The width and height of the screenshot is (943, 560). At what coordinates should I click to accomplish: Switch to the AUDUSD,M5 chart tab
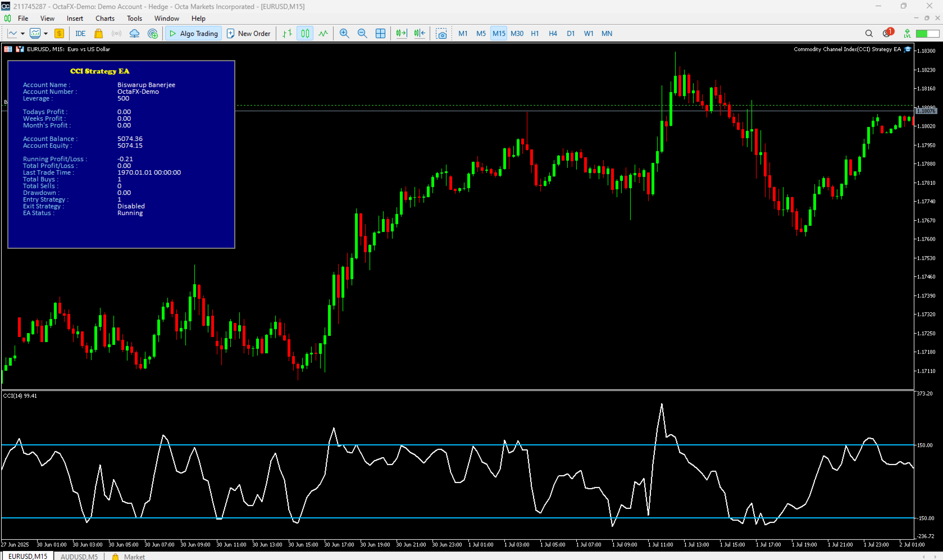pos(79,557)
